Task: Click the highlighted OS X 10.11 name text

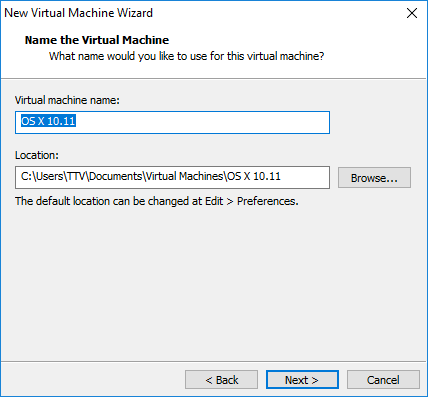Action: point(48,121)
